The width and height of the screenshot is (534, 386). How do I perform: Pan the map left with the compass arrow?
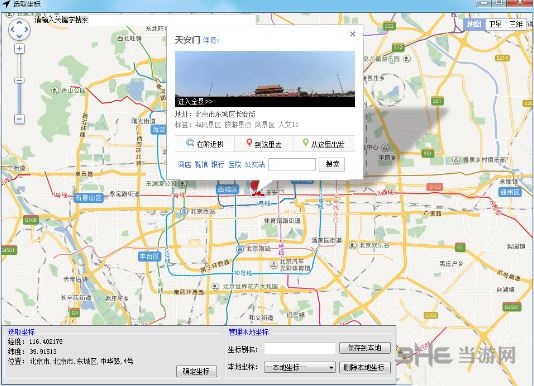[x=12, y=29]
